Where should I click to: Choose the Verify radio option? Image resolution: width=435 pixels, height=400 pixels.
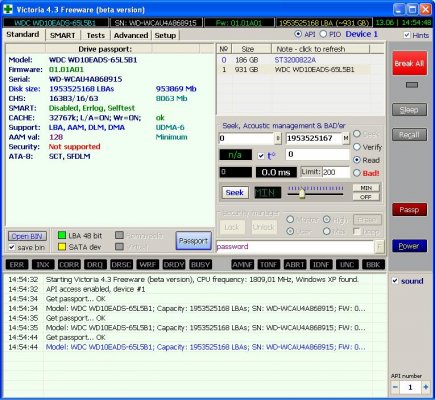click(x=357, y=147)
